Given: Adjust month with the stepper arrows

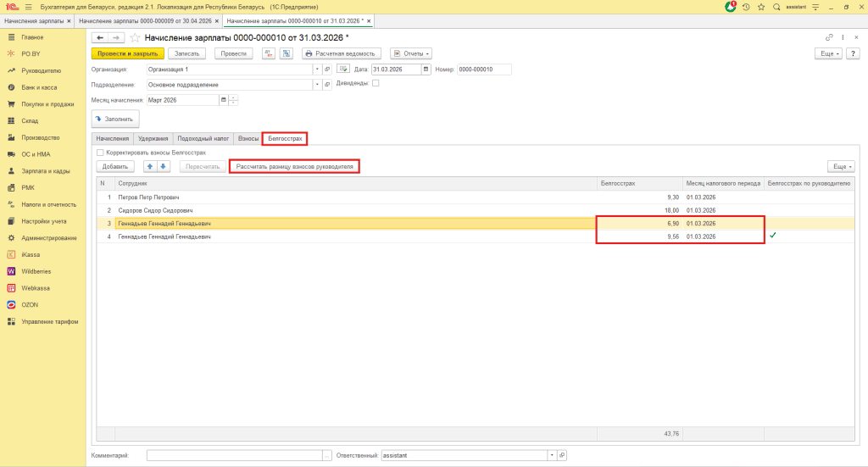Looking at the screenshot, I should click(233, 100).
